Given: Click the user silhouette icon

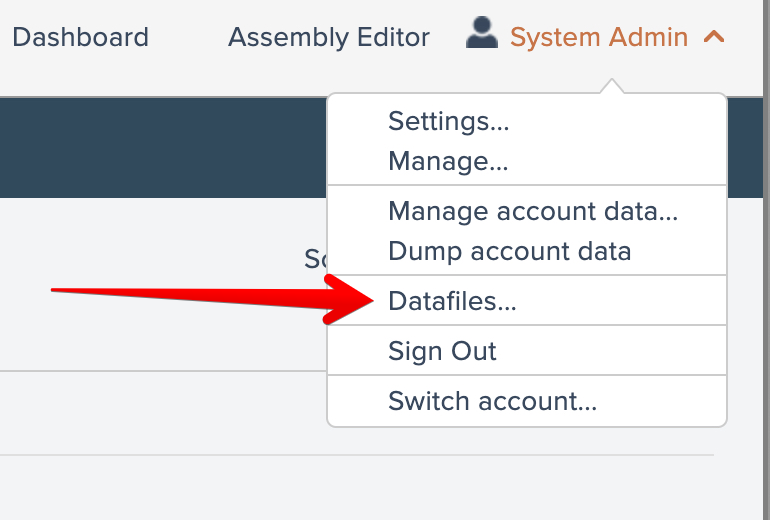Looking at the screenshot, I should click(x=482, y=35).
